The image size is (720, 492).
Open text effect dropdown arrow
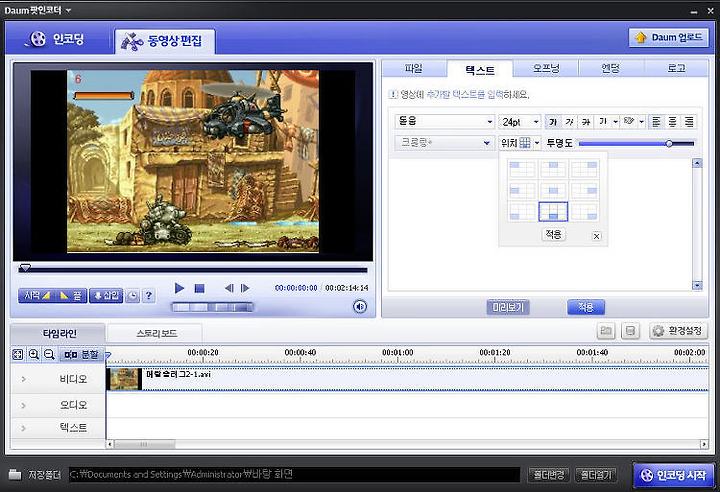(641, 121)
